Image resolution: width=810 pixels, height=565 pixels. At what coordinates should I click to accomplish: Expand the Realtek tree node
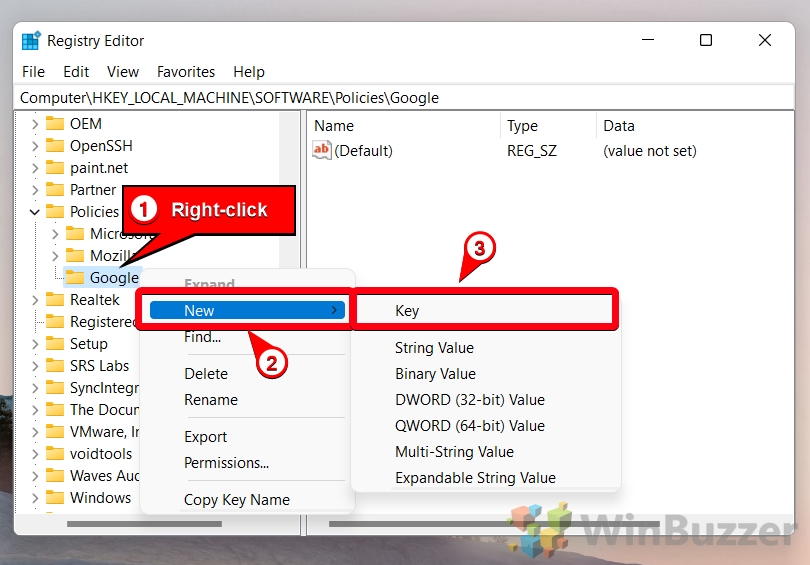35,300
